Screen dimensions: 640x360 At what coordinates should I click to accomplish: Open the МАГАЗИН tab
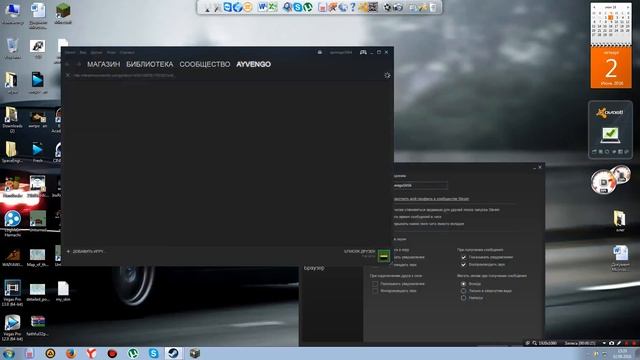coord(104,64)
